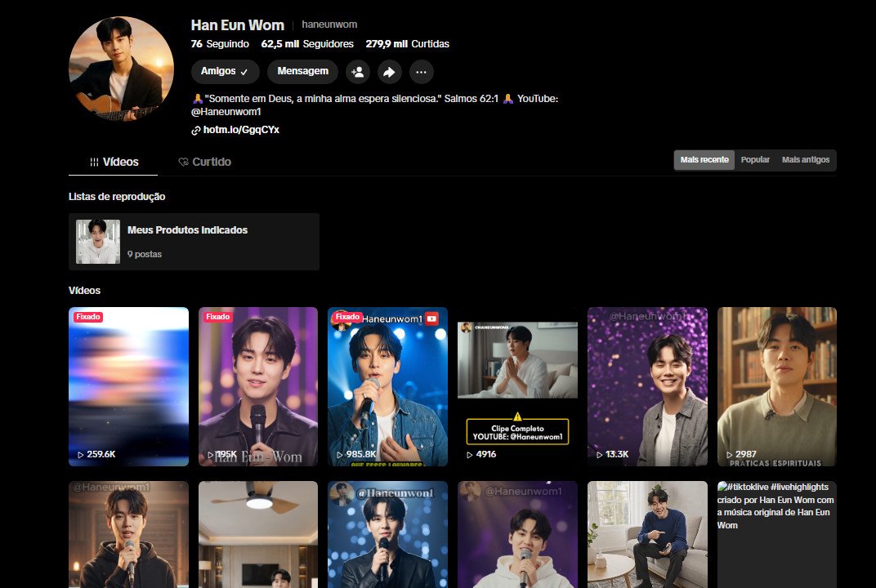
Task: Click the play icon beside 985.8K
Action: [x=340, y=455]
